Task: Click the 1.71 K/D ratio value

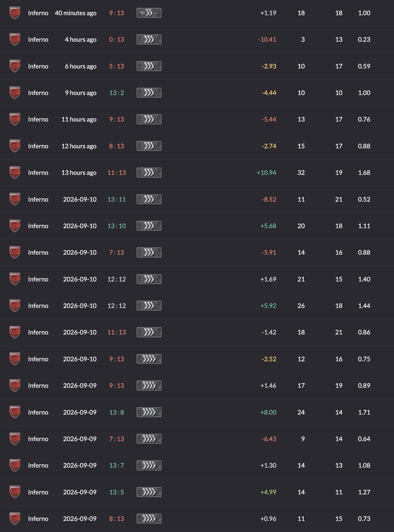Action: pyautogui.click(x=364, y=412)
